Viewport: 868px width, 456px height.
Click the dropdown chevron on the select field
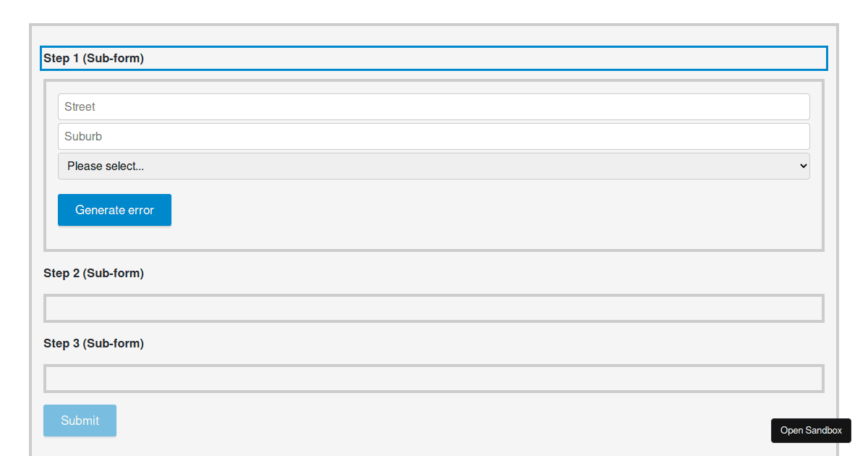click(x=801, y=166)
